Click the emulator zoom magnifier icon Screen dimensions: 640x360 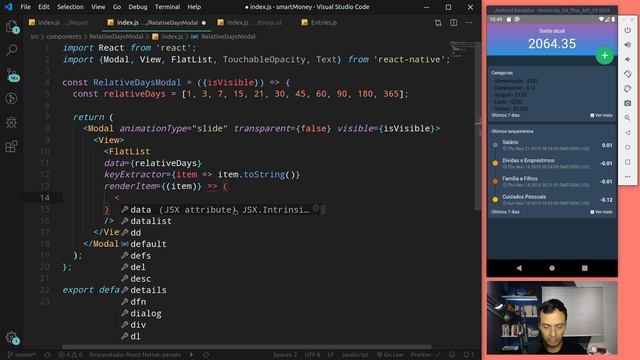point(628,118)
